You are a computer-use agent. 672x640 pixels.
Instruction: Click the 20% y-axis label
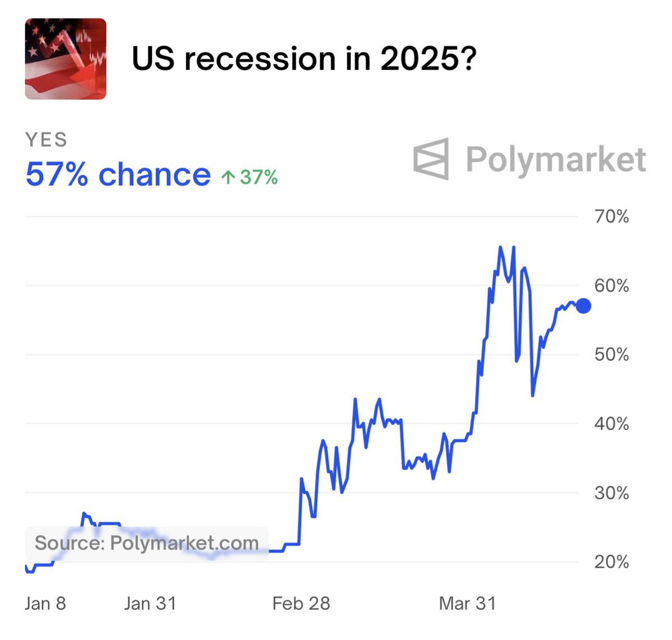coord(612,562)
